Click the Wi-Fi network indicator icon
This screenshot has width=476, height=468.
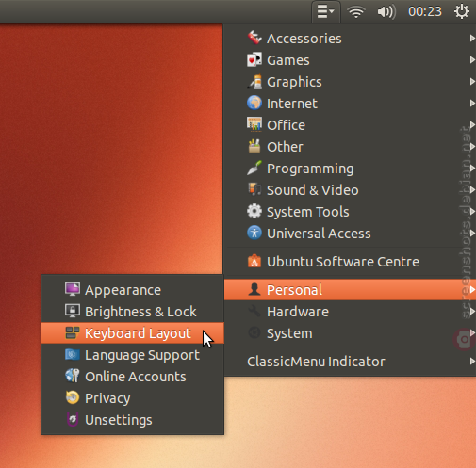(x=356, y=12)
